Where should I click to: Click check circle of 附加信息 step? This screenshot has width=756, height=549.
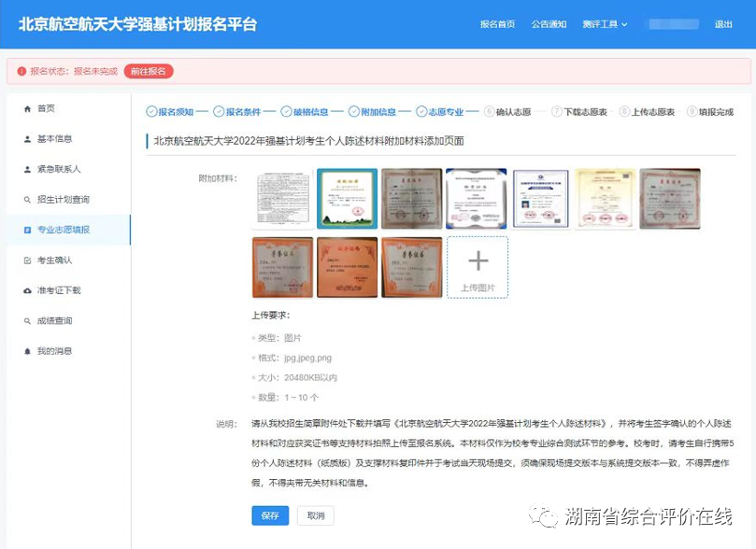pos(354,112)
